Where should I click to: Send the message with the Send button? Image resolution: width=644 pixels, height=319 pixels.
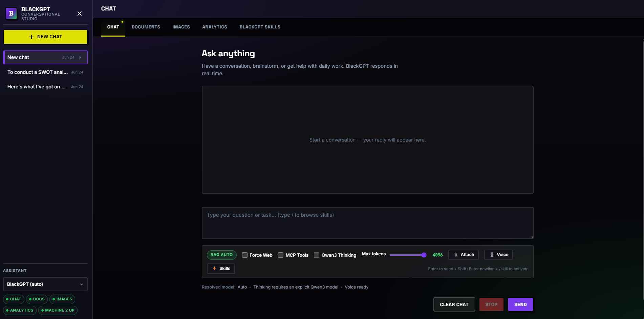coord(520,304)
